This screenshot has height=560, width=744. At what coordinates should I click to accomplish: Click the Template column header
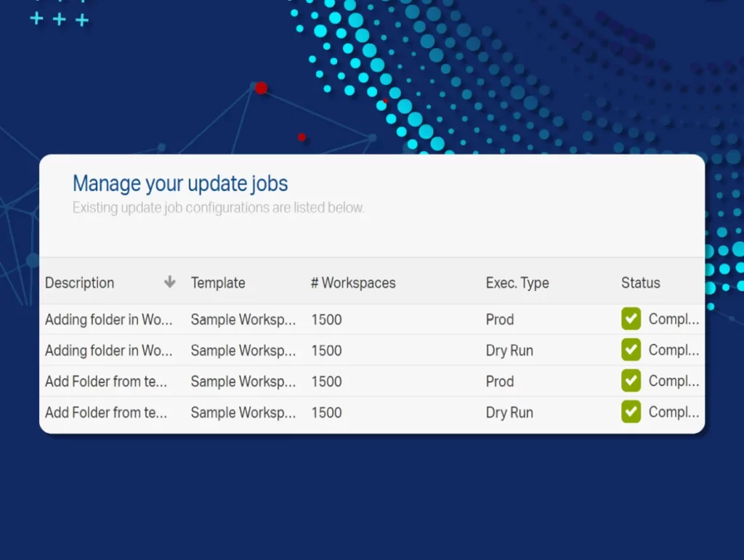tap(218, 283)
